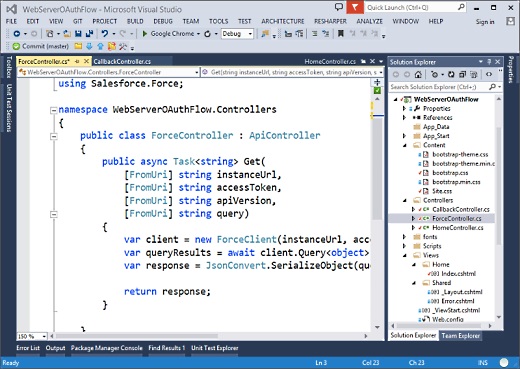Click Solution Explorer Collapse All icon

462,74
